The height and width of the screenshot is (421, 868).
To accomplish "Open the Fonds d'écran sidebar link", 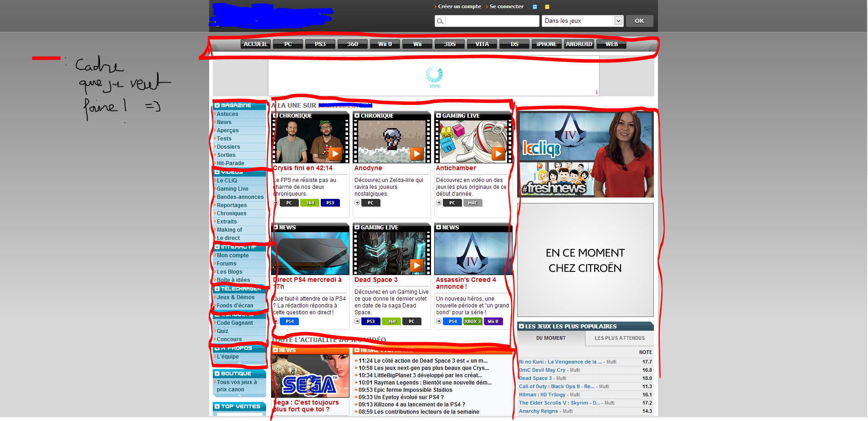I will pyautogui.click(x=235, y=306).
